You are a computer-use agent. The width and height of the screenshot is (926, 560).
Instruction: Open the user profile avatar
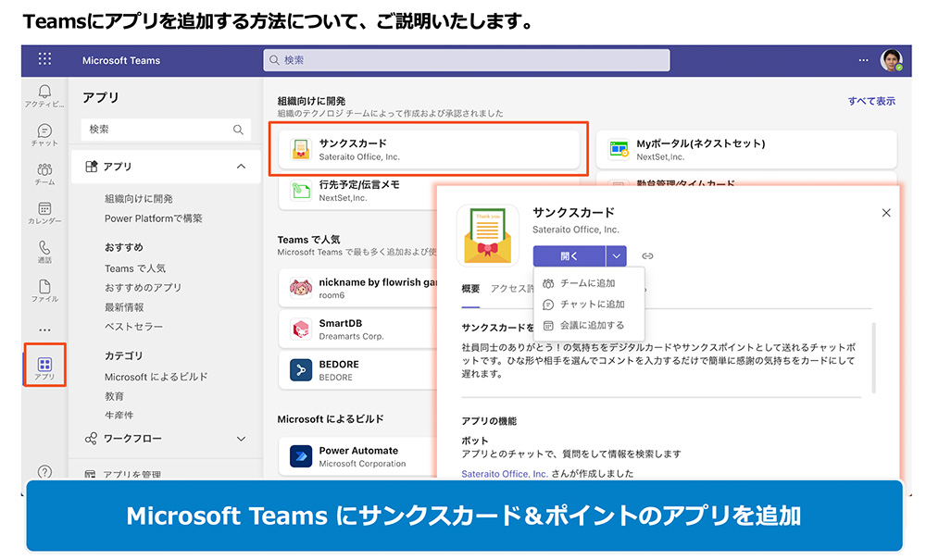(891, 60)
